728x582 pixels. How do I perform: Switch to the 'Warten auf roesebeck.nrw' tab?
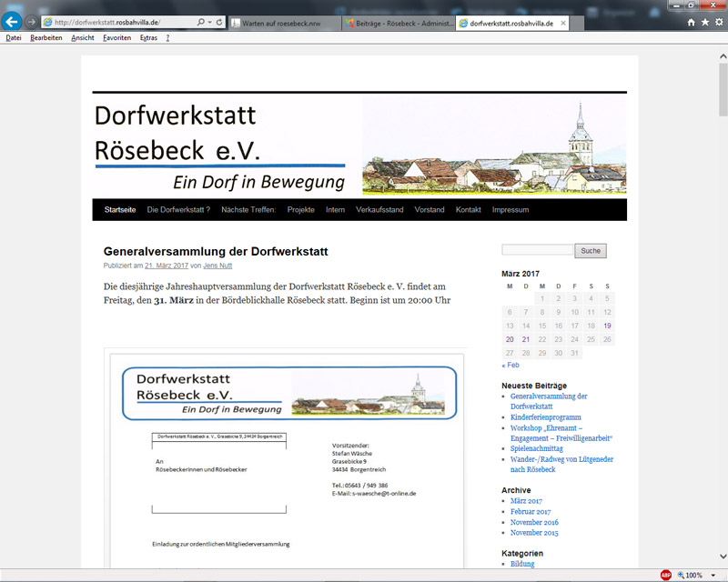(x=280, y=22)
